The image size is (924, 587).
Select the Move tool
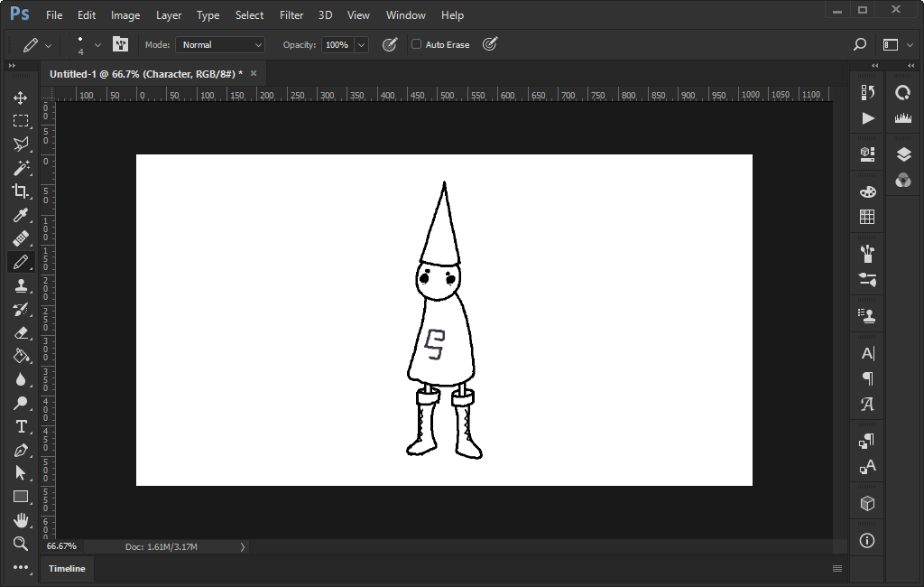click(20, 98)
